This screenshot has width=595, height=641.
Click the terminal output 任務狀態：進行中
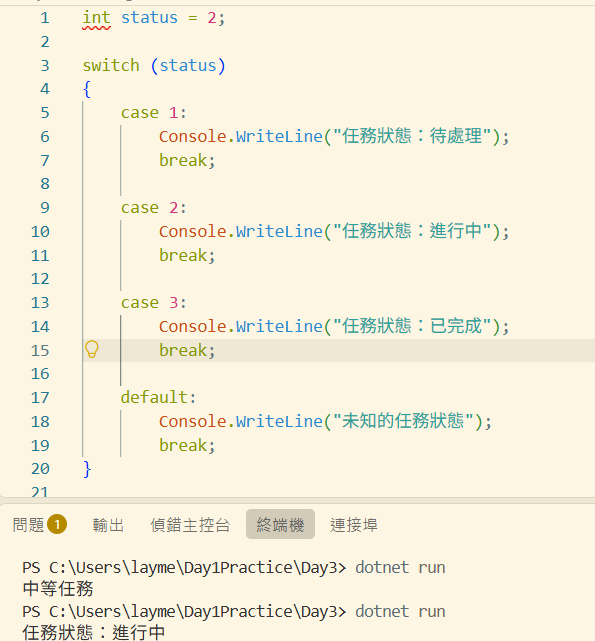94,632
